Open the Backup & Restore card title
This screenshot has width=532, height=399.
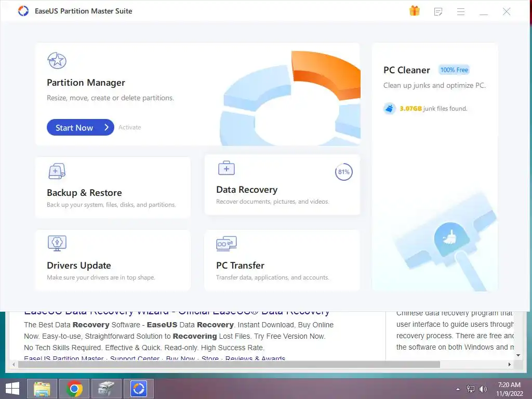(x=84, y=193)
